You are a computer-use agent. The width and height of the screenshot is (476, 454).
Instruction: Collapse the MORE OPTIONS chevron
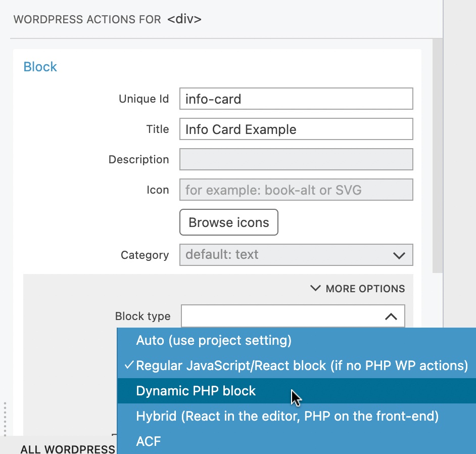[315, 288]
